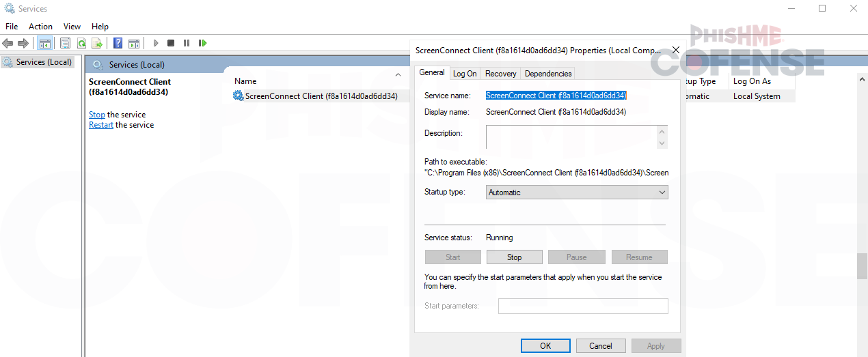Viewport: 868px width, 357px height.
Task: Open the Startup type dropdown
Action: [577, 192]
